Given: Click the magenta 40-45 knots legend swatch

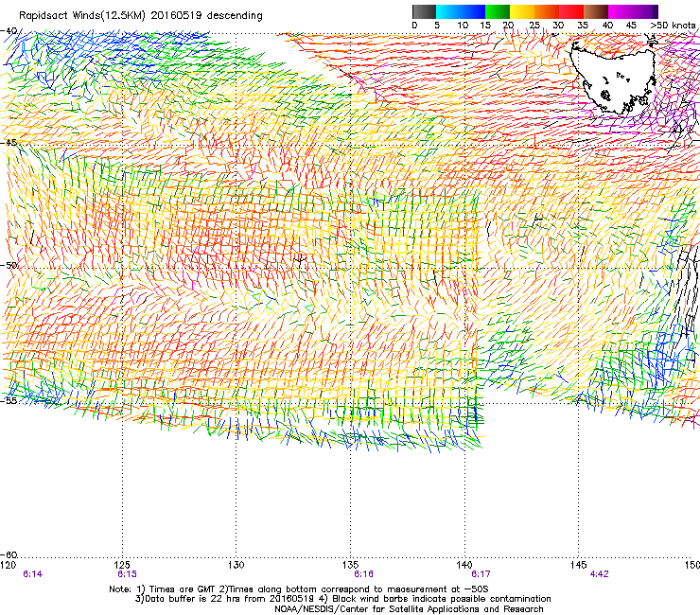Looking at the screenshot, I should pos(621,11).
